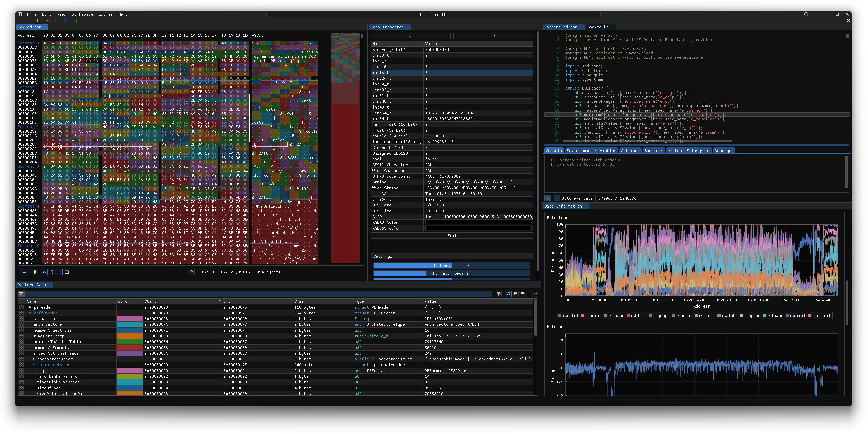The image size is (868, 434).
Task: Toggle the ASCII abc display in hex footer
Action: tap(44, 272)
